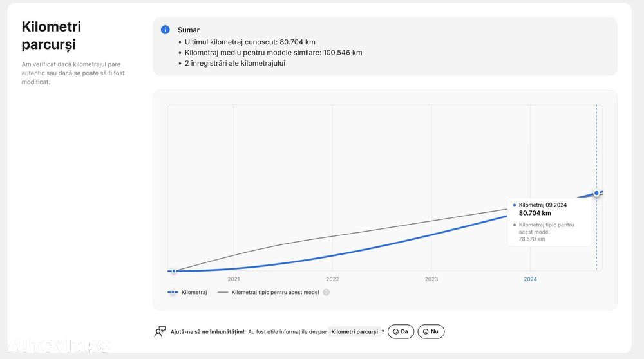Click the blue info icon beside Sumar

point(166,30)
